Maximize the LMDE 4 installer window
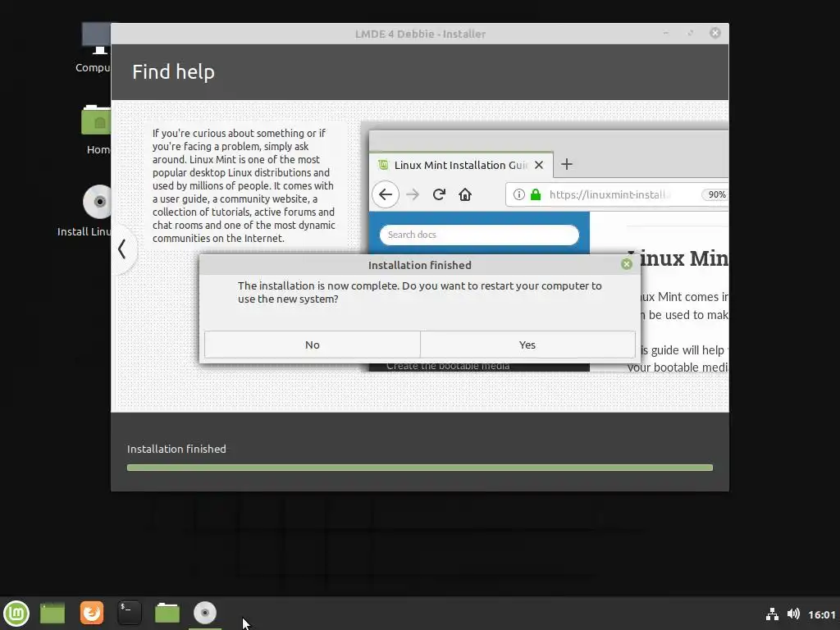This screenshot has width=840, height=630. (x=691, y=33)
